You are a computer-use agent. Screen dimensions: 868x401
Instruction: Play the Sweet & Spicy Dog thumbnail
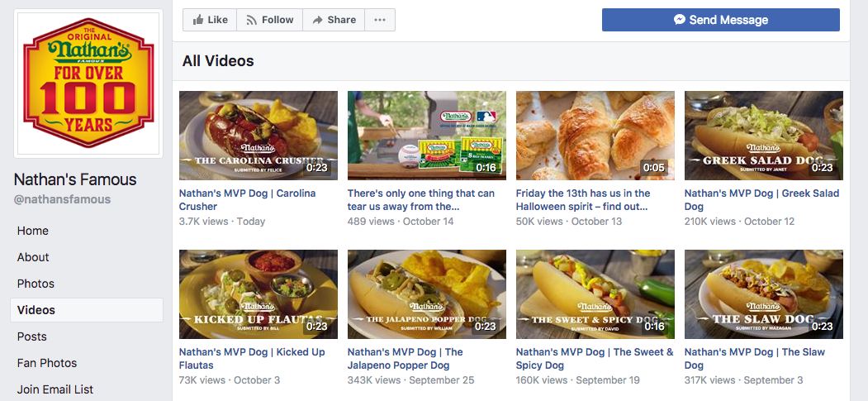tap(595, 294)
